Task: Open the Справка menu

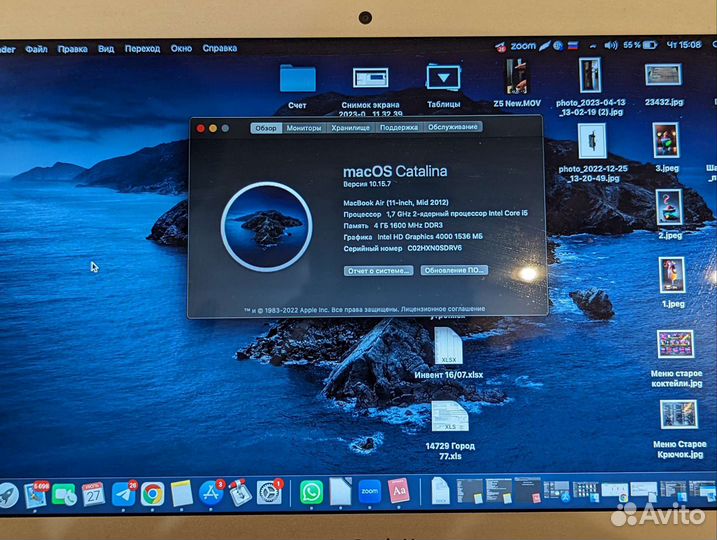Action: point(219,48)
